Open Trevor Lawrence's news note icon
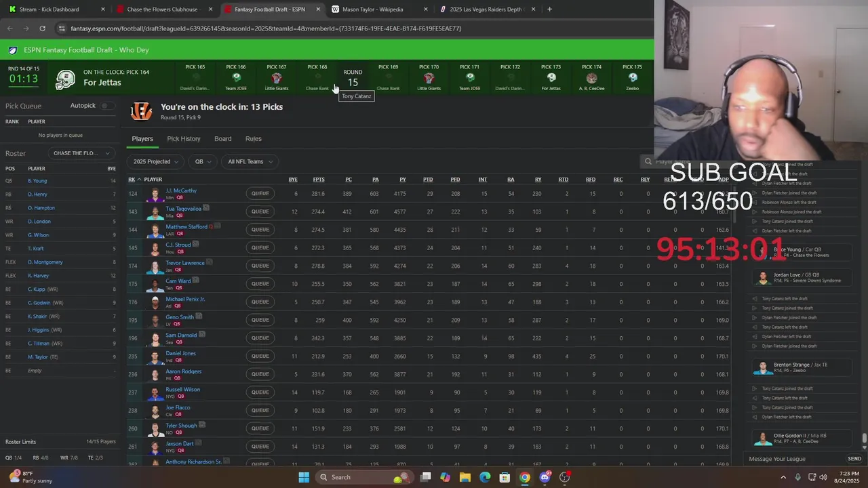This screenshot has height=488, width=868. [210, 262]
